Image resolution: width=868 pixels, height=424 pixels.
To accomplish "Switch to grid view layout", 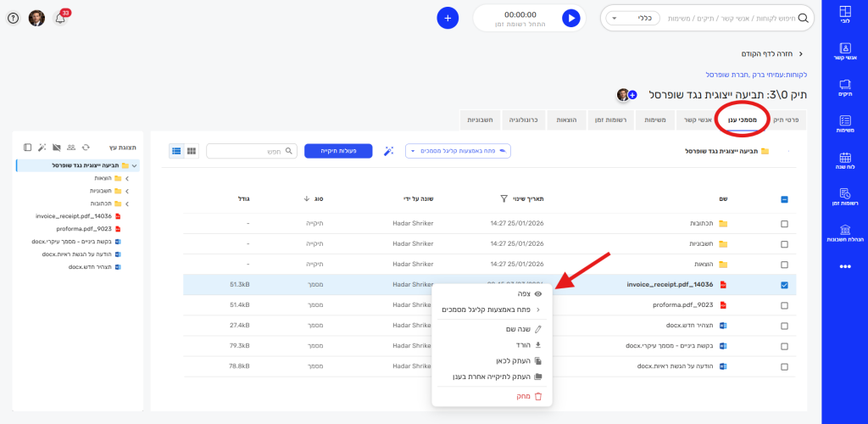I will click(x=192, y=151).
